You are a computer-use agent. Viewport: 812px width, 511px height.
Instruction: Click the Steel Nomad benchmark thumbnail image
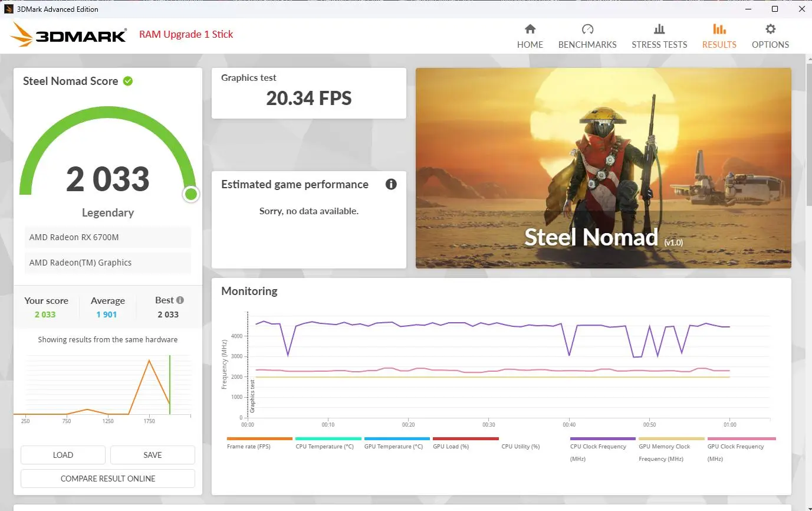tap(603, 168)
